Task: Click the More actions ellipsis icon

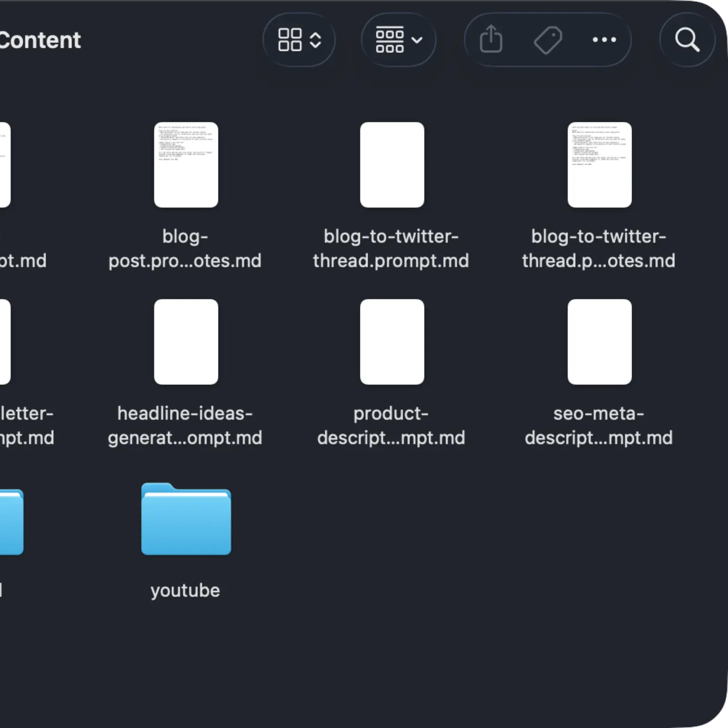Action: pyautogui.click(x=603, y=40)
